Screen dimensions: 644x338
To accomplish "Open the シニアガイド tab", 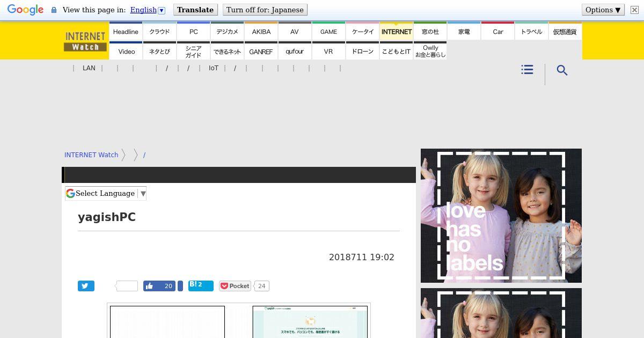I will [x=193, y=51].
